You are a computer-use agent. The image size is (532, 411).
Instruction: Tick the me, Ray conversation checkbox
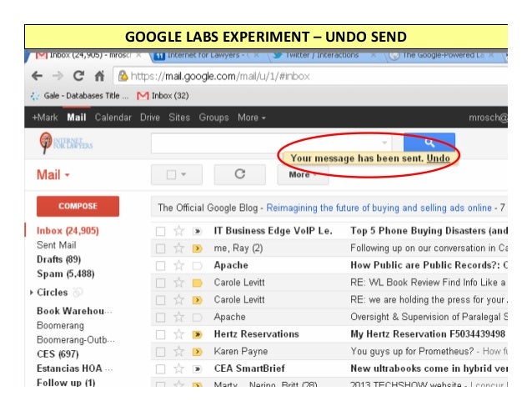tap(160, 248)
